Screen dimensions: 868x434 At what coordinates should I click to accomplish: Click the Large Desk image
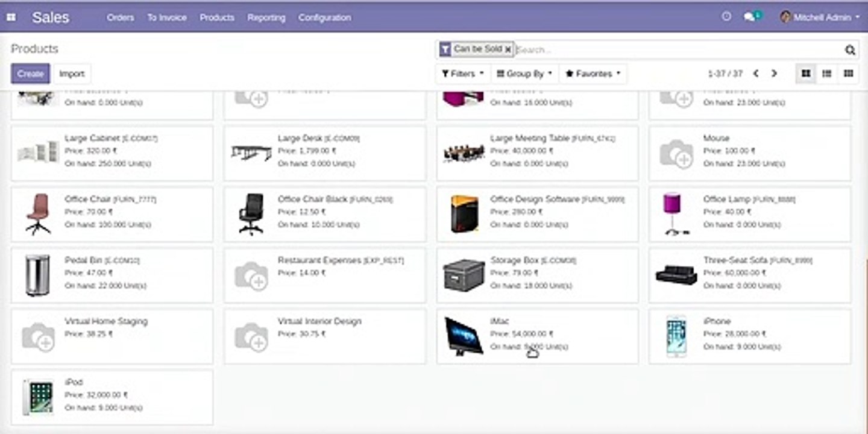click(251, 153)
